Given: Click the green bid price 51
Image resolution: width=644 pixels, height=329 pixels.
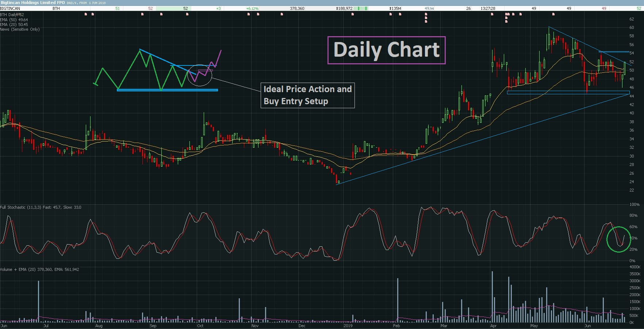Looking at the screenshot, I should [x=118, y=8].
